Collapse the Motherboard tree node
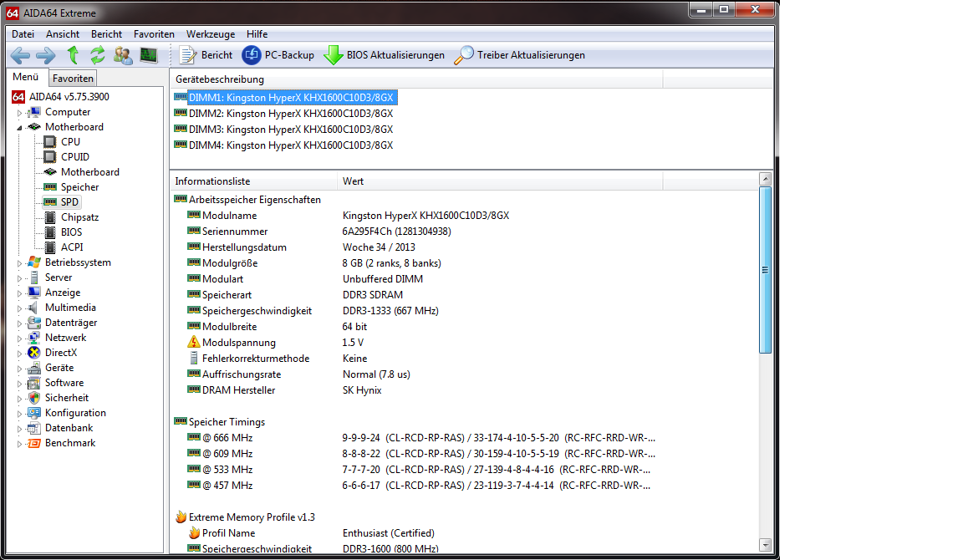Screen dimensions: 963x560 [20, 128]
